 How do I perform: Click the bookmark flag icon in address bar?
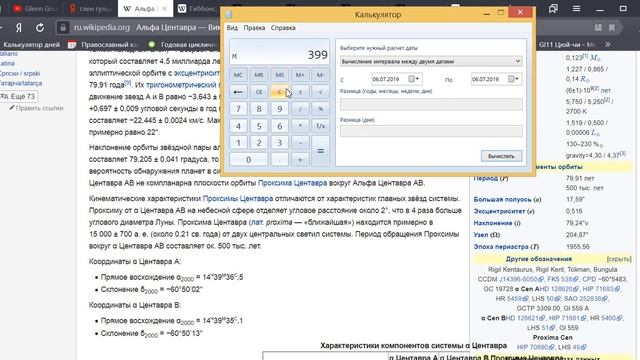[x=611, y=28]
